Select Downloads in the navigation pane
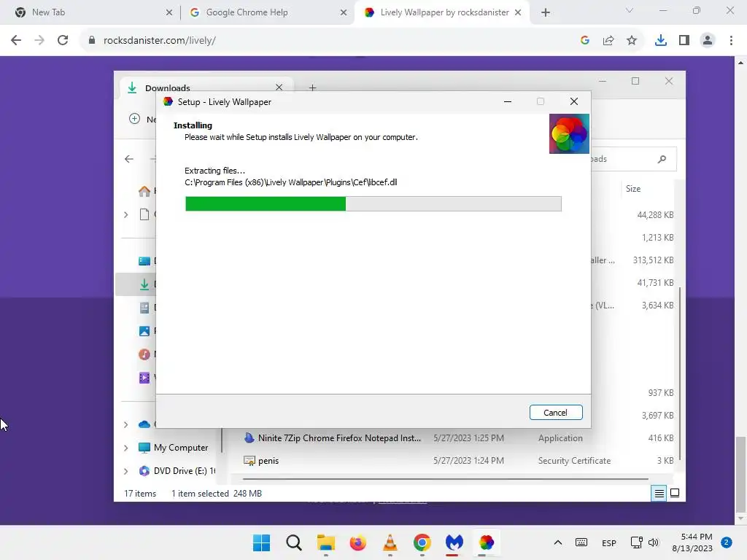 point(144,284)
